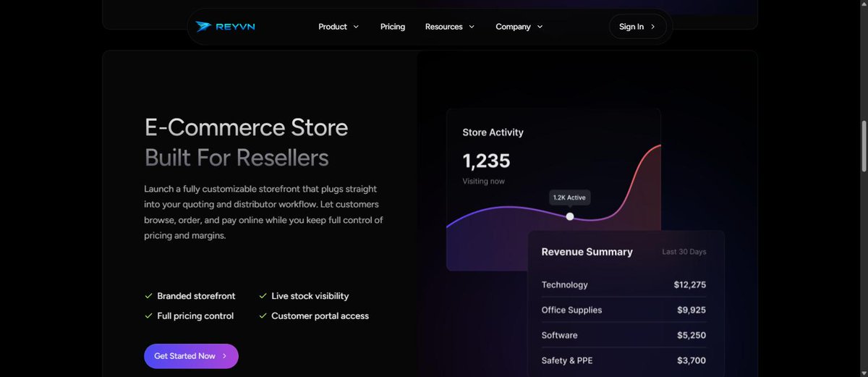Screen dimensions: 868x377
Task: Click the Sign In button
Action: pyautogui.click(x=638, y=27)
